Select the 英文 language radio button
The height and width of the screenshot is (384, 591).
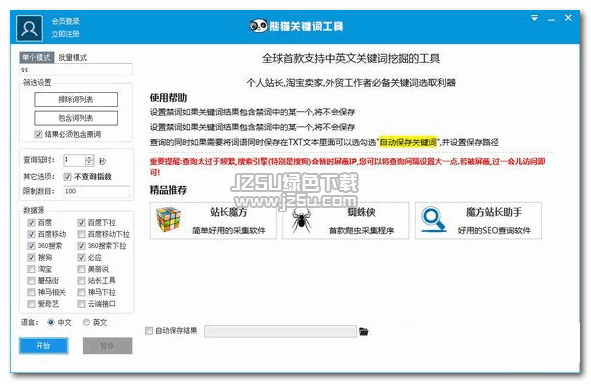click(86, 323)
